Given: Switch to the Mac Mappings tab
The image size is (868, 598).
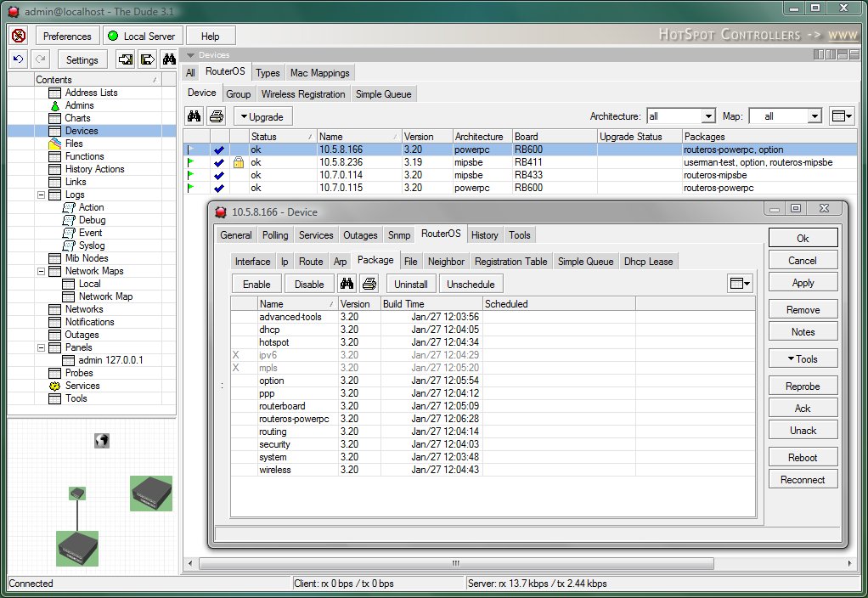Looking at the screenshot, I should (320, 73).
